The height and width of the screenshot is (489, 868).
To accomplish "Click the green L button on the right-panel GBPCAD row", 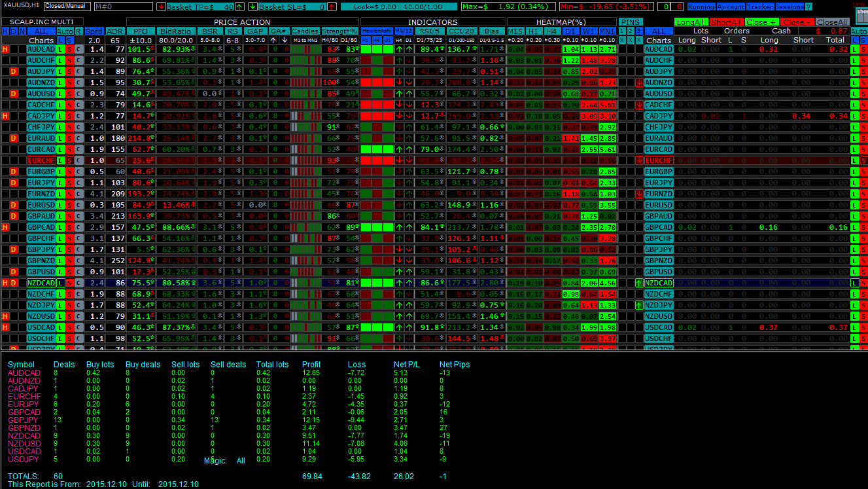I will 854,227.
